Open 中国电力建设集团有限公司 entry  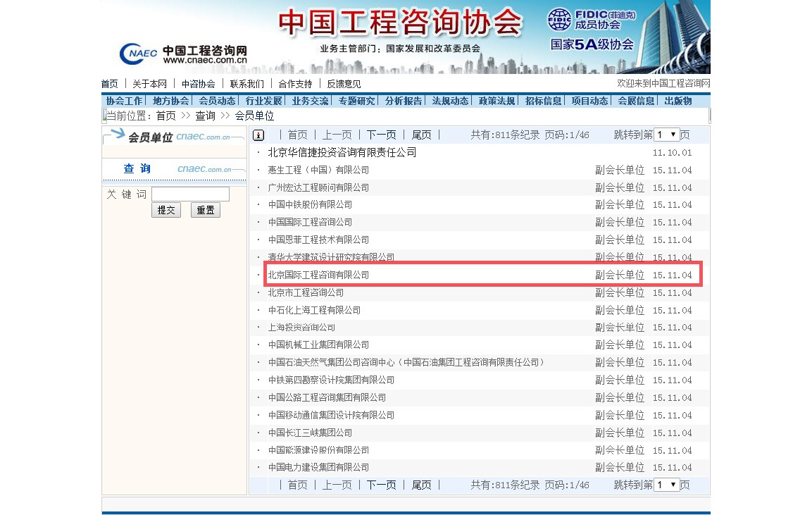(x=318, y=467)
